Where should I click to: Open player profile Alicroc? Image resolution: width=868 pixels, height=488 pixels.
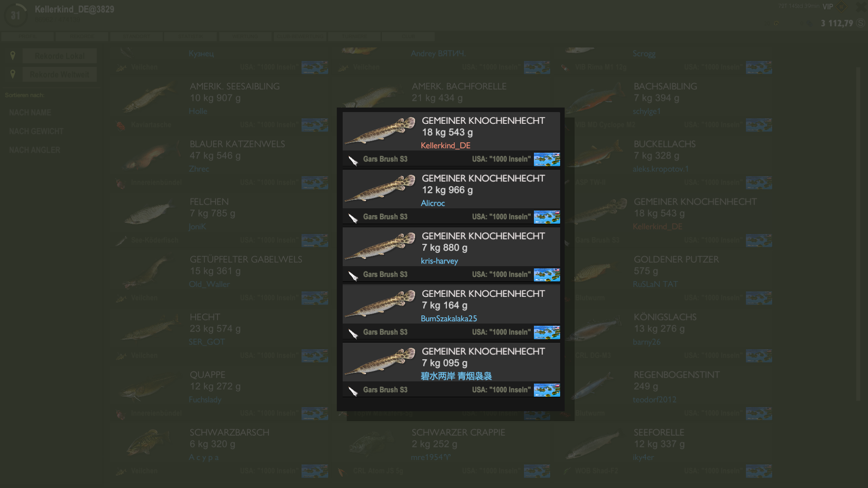pos(433,203)
